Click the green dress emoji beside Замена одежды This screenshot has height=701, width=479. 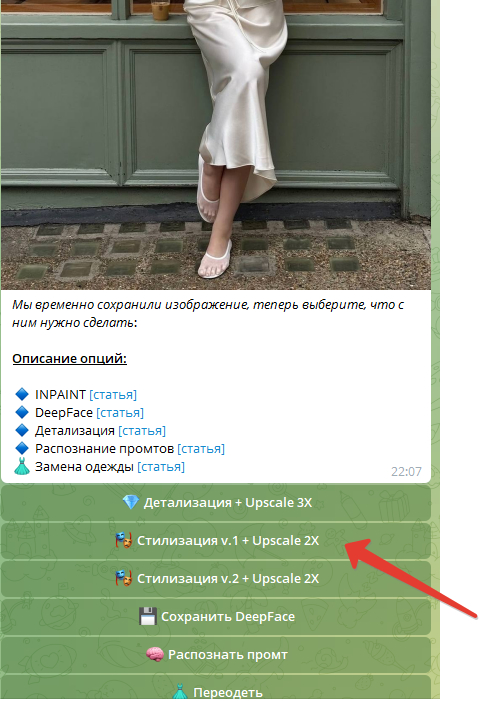point(22,466)
